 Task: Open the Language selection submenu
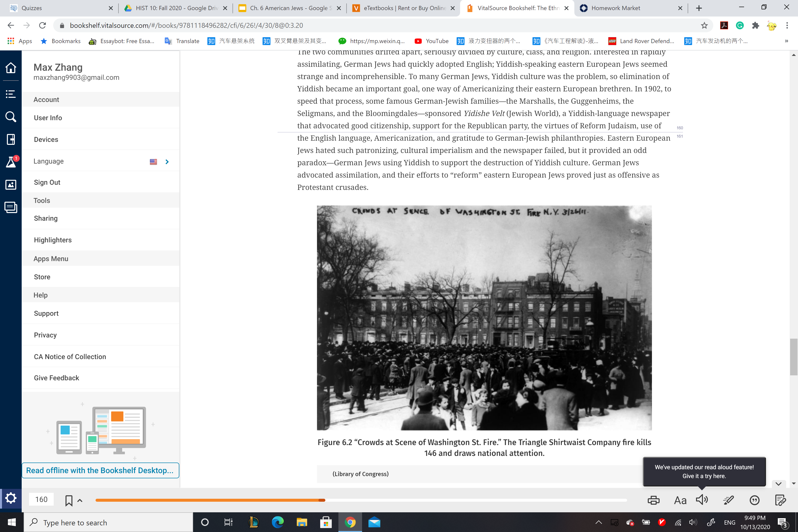click(100, 162)
